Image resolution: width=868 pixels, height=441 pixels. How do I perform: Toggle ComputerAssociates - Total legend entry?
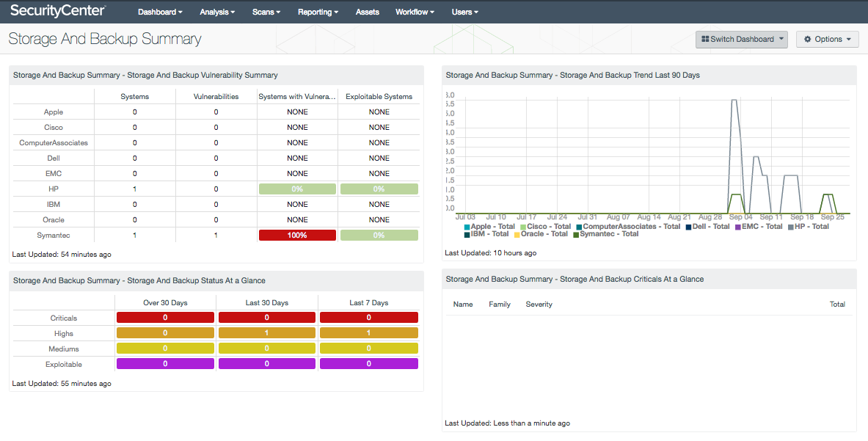tap(628, 226)
